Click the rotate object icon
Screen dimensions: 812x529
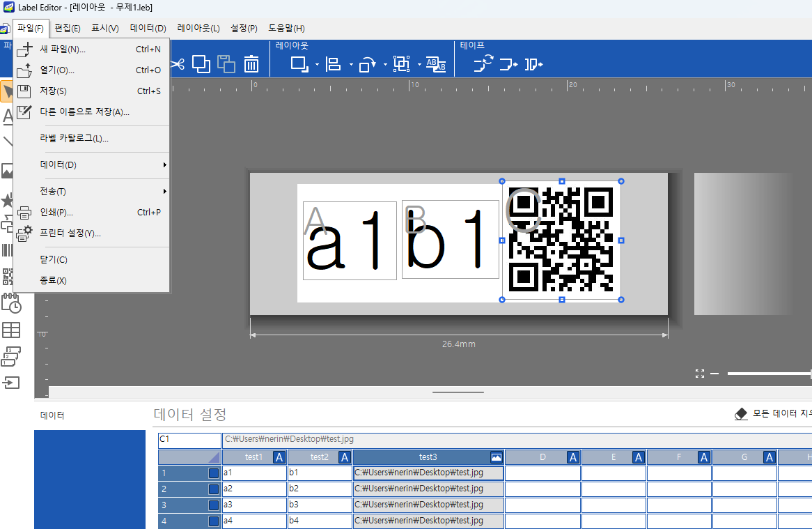click(x=367, y=64)
